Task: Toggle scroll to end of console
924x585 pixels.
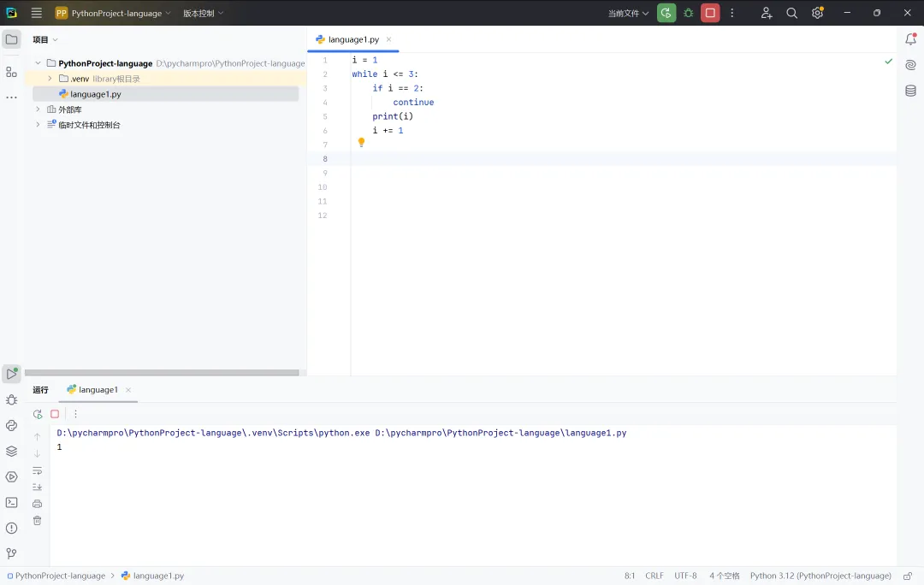Action: click(37, 487)
